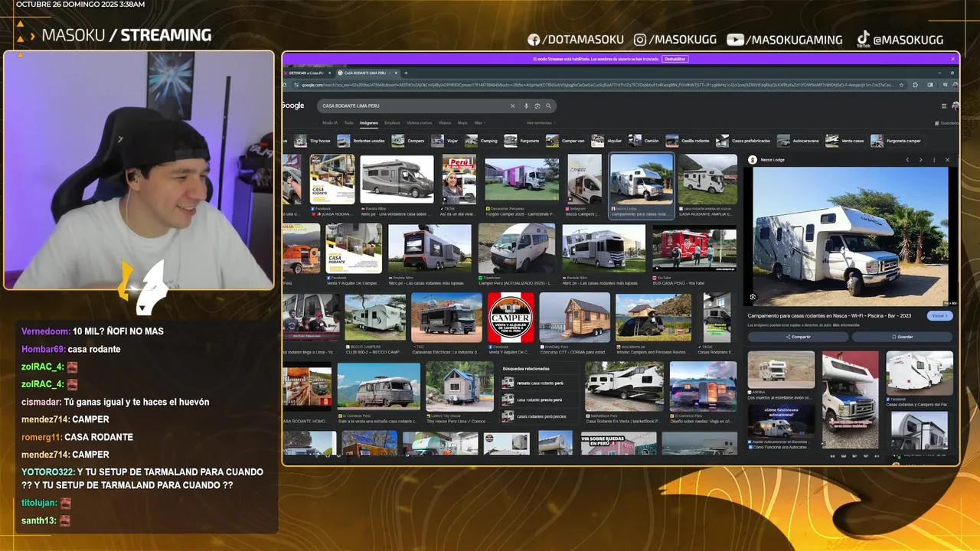980x551 pixels.
Task: Filter by Campers chip
Action: (408, 141)
